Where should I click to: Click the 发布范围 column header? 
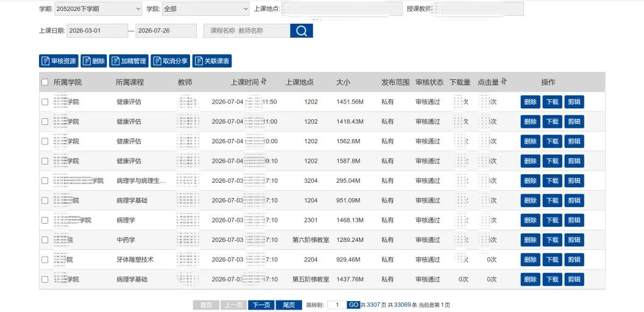pos(395,82)
